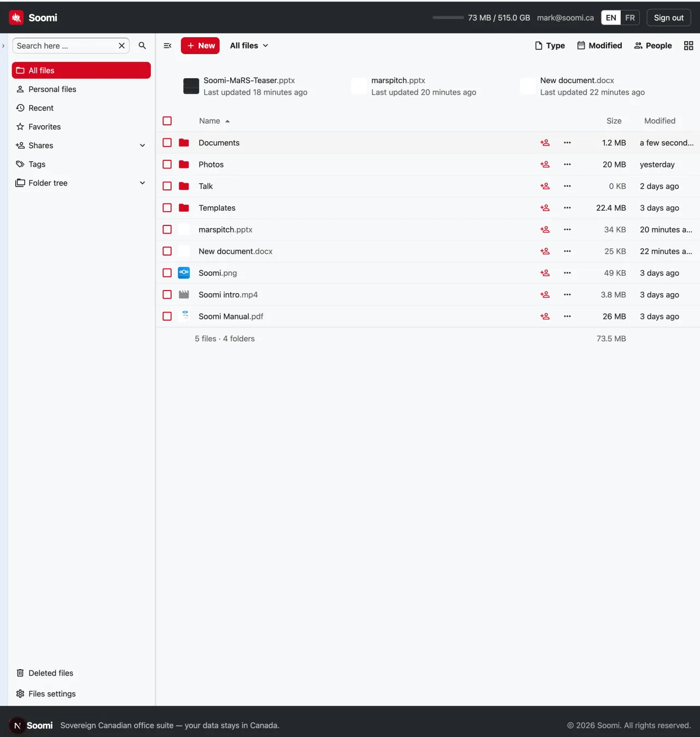The width and height of the screenshot is (700, 737).
Task: Expand the collapsed left sidebar arrow
Action: [3, 46]
